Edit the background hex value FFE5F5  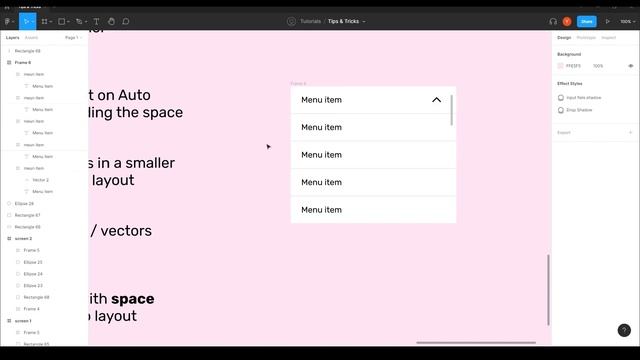[x=573, y=66]
